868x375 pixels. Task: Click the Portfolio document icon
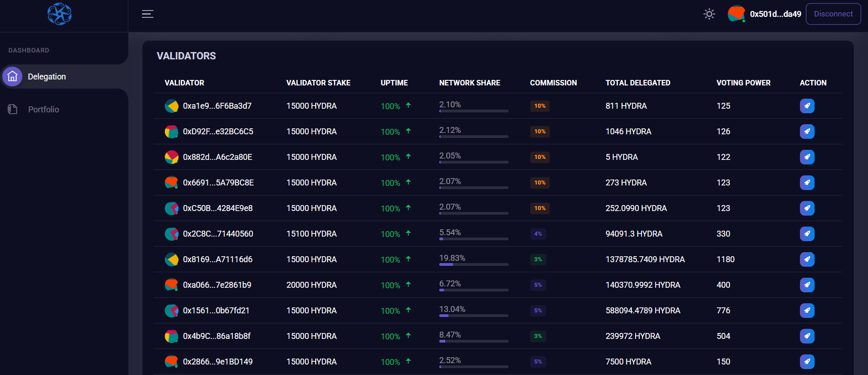click(13, 109)
